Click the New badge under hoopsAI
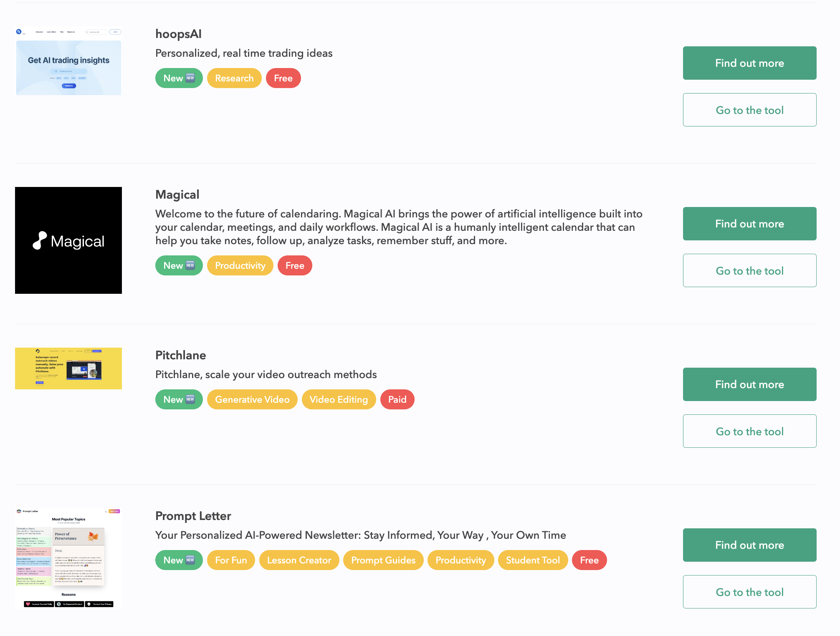This screenshot has height=636, width=840. tap(179, 78)
